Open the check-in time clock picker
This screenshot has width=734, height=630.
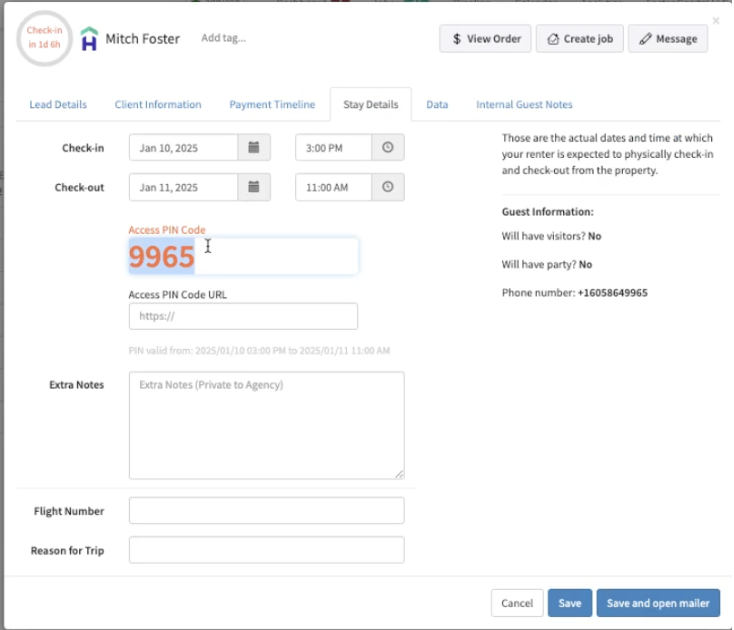(388, 148)
